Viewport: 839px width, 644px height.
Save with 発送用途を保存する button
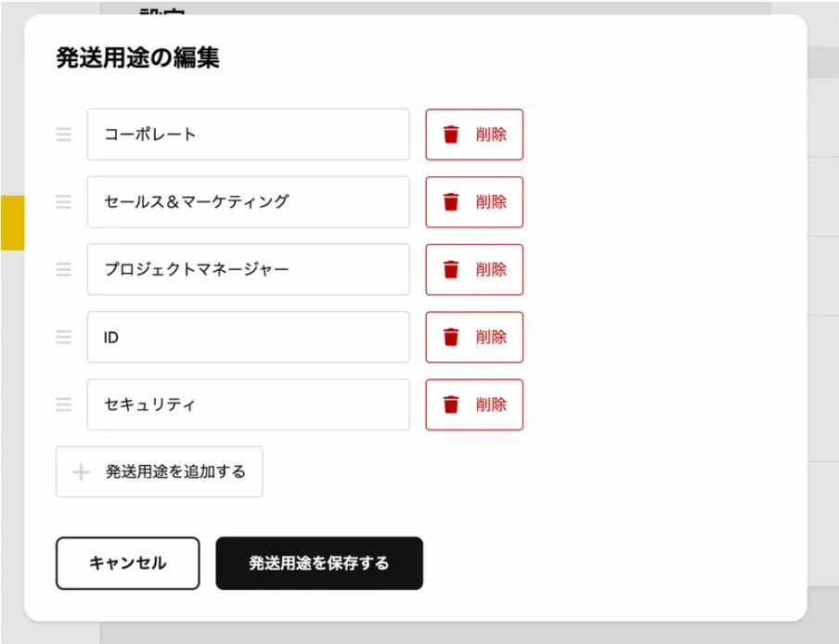pyautogui.click(x=319, y=563)
